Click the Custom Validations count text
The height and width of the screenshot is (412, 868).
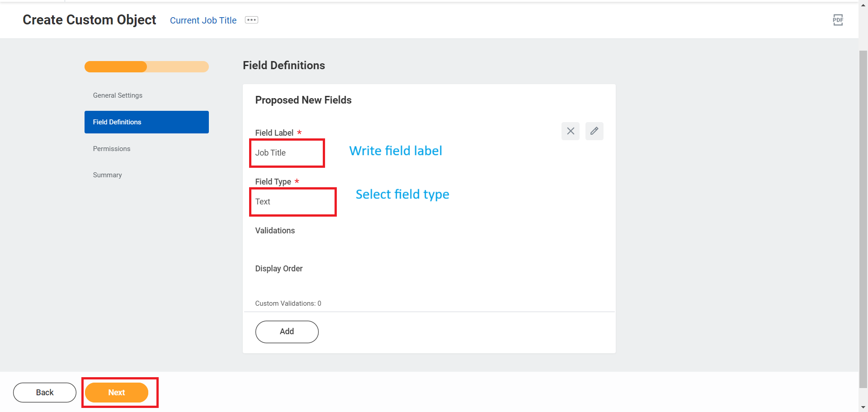(x=288, y=303)
